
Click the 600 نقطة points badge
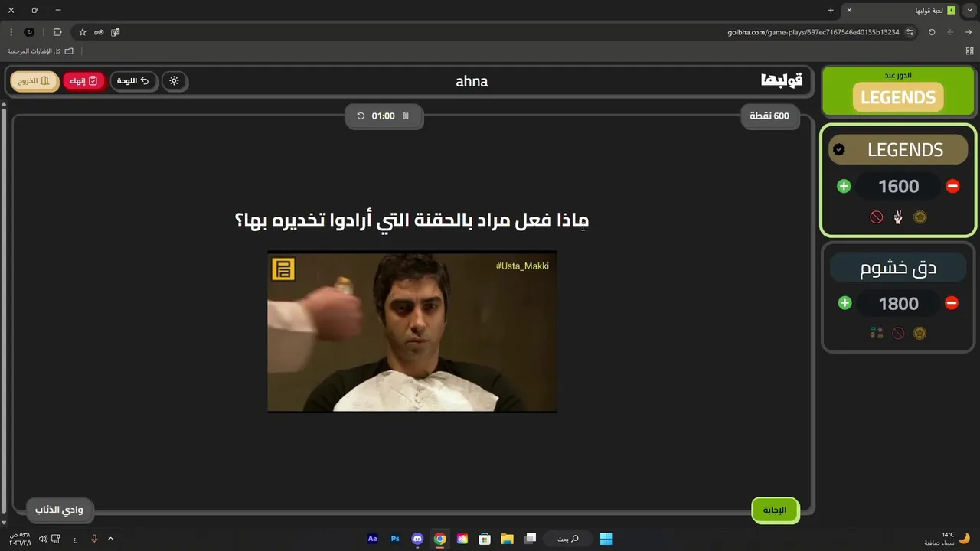(769, 116)
